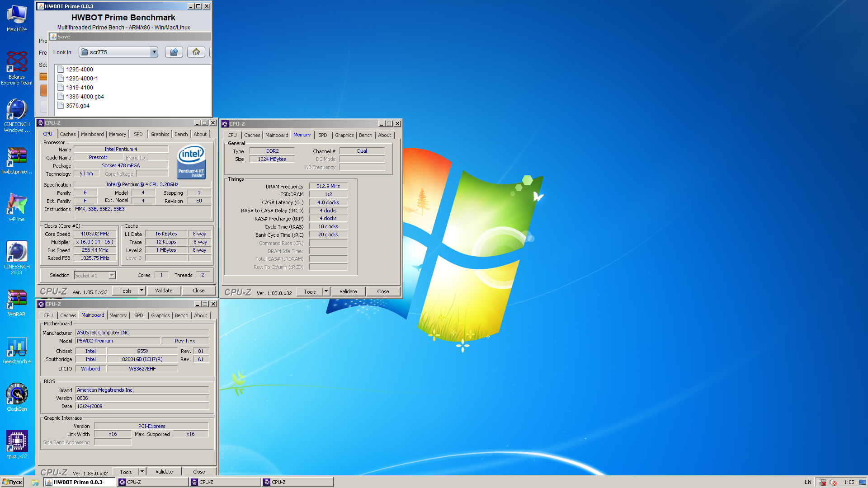Click Intel Pentium 4 logo in CPU-Z

click(x=192, y=161)
